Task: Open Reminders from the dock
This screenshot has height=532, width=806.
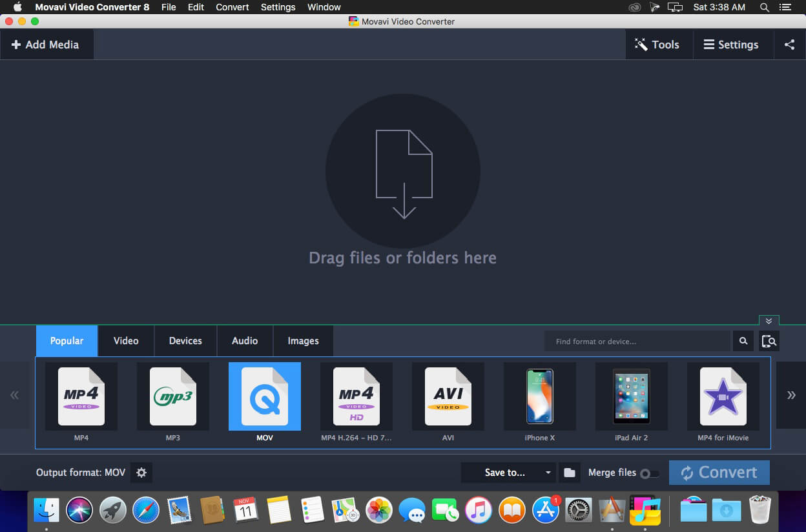Action: (x=313, y=510)
